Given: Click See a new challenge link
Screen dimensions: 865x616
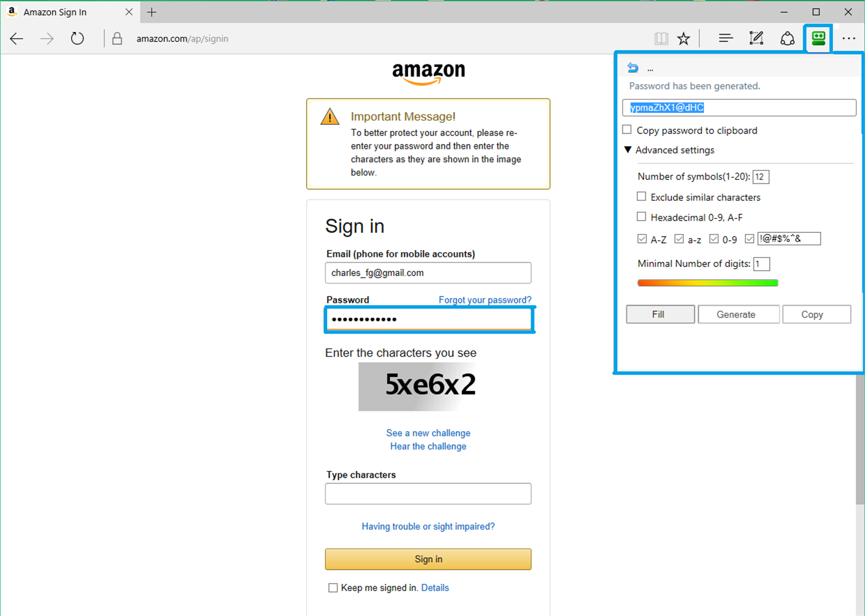Looking at the screenshot, I should [428, 433].
